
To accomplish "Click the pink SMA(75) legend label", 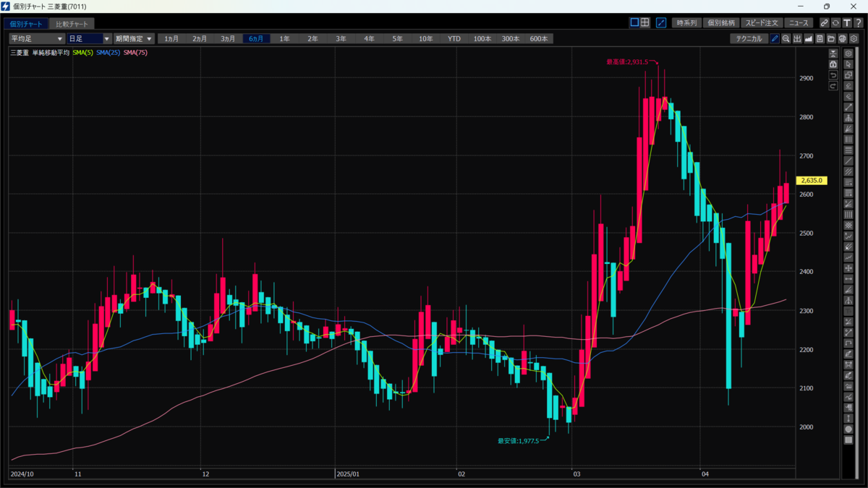I will point(135,53).
